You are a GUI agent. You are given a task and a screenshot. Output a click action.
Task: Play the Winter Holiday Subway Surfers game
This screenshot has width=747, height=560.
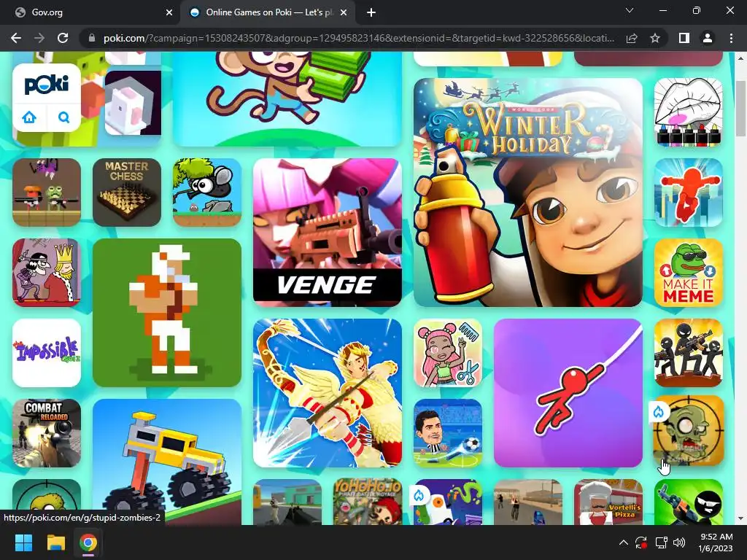pyautogui.click(x=528, y=192)
